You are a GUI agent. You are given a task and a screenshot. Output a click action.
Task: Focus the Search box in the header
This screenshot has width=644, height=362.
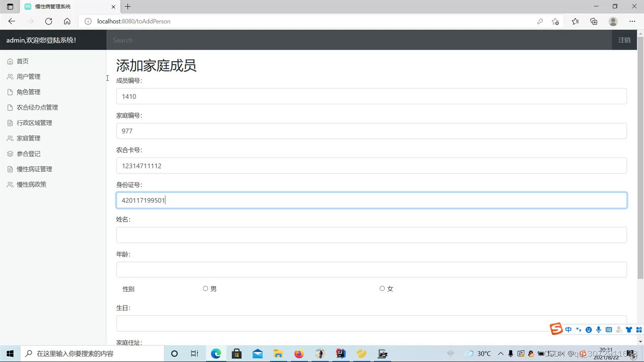pyautogui.click(x=359, y=40)
